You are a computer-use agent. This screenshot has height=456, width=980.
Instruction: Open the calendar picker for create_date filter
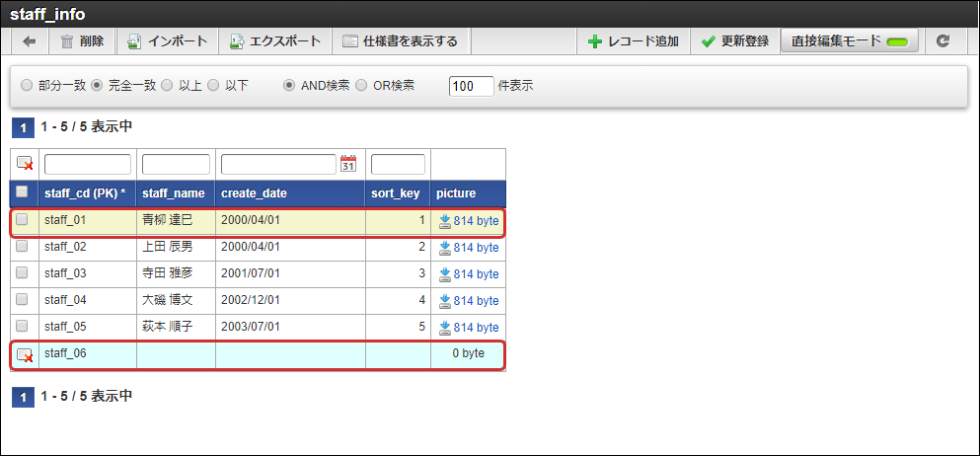[347, 164]
